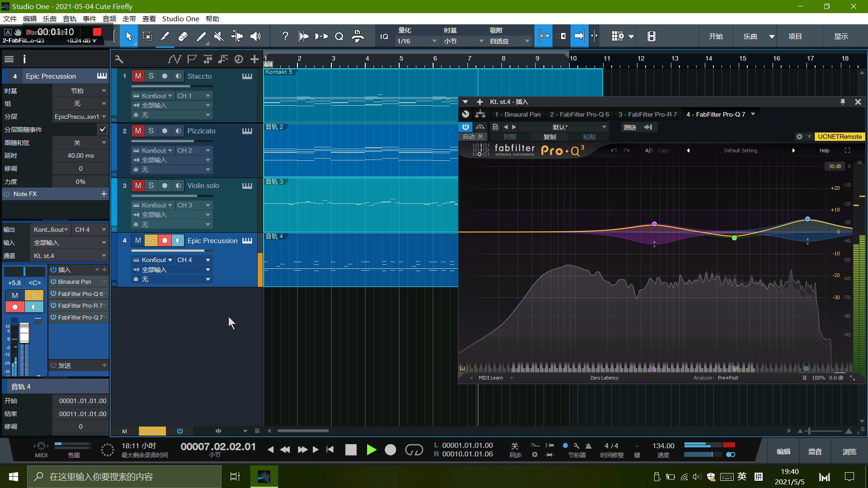The height and width of the screenshot is (488, 868).
Task: Switch to 2 - FabFilter Pro-Q 6 tab
Action: (579, 114)
